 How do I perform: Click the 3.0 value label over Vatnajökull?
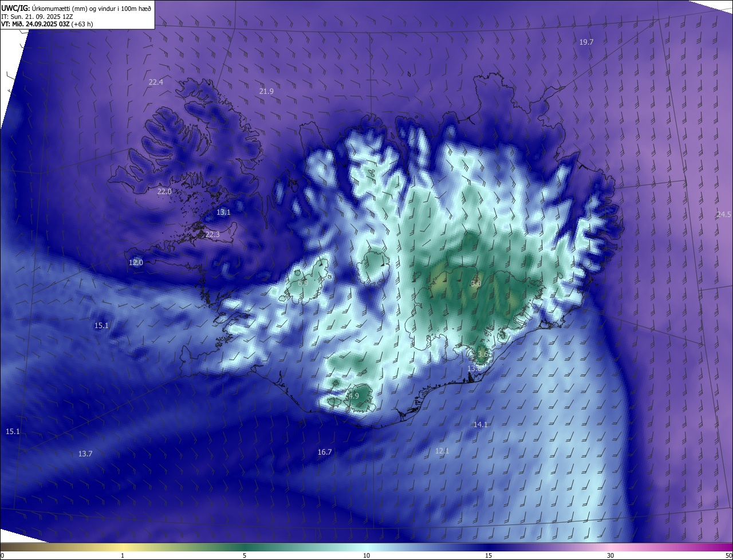(476, 284)
